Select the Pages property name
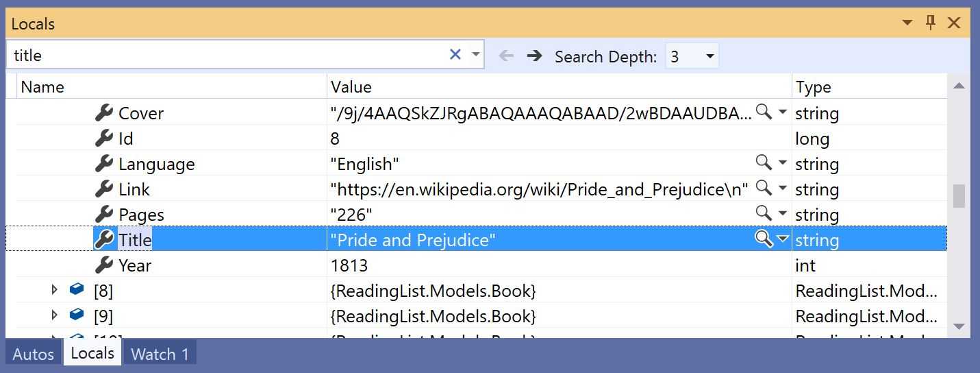980x373 pixels. (x=141, y=215)
